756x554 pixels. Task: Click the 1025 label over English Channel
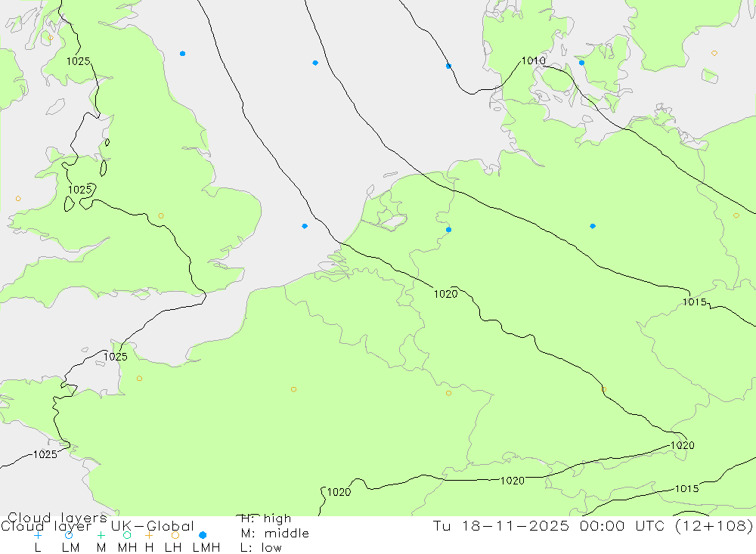(116, 357)
